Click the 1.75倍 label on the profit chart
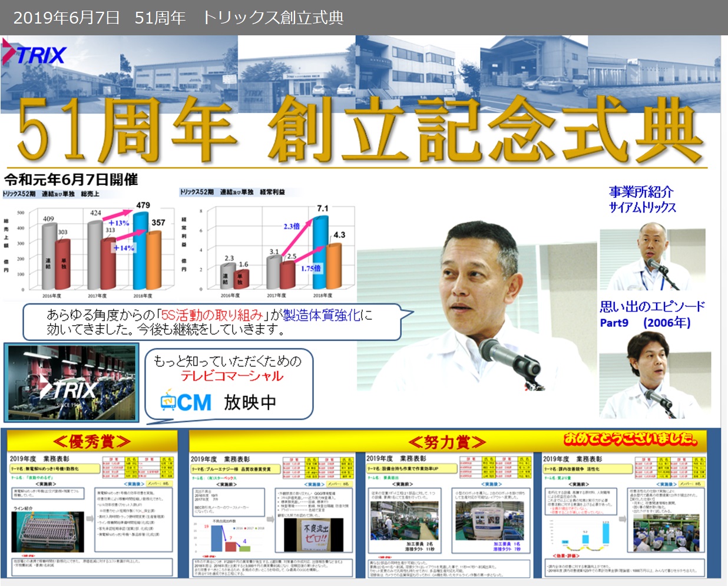Image resolution: width=728 pixels, height=586 pixels. pos(310,268)
